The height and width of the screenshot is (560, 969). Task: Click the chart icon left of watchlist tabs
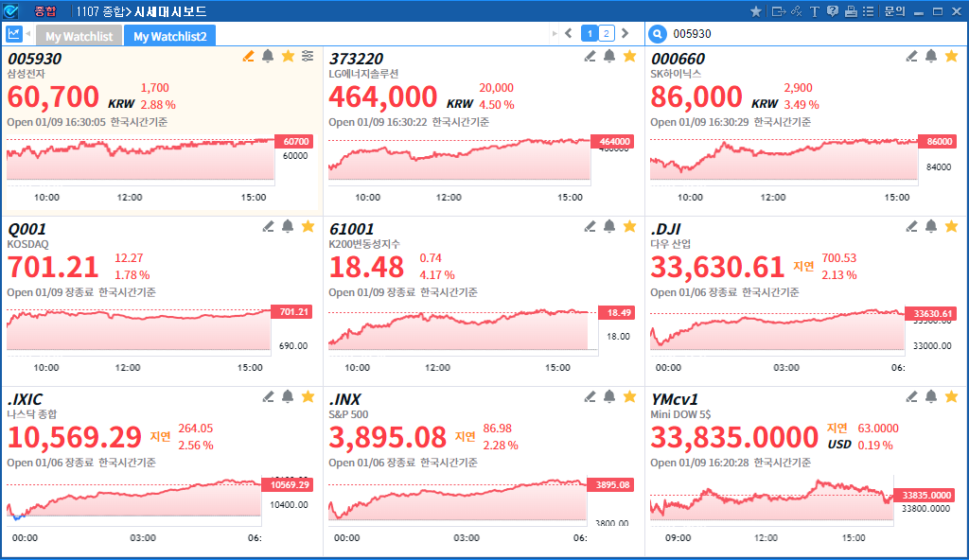pyautogui.click(x=14, y=34)
